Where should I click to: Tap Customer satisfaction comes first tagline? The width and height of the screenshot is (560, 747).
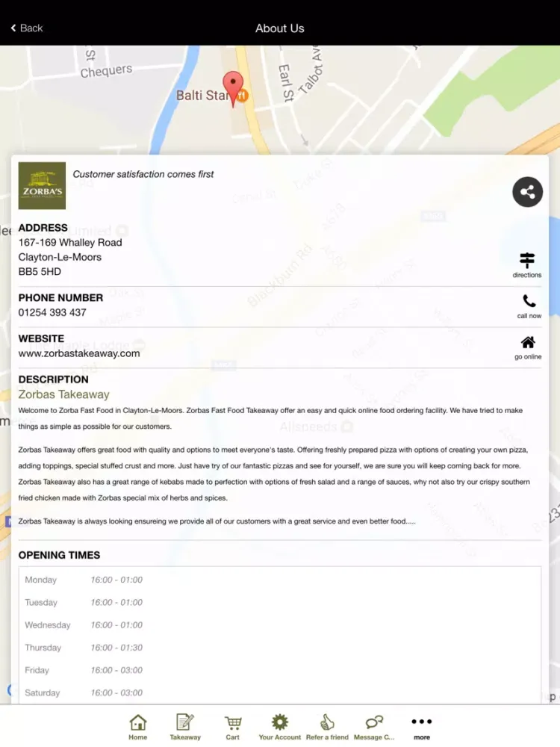(143, 174)
